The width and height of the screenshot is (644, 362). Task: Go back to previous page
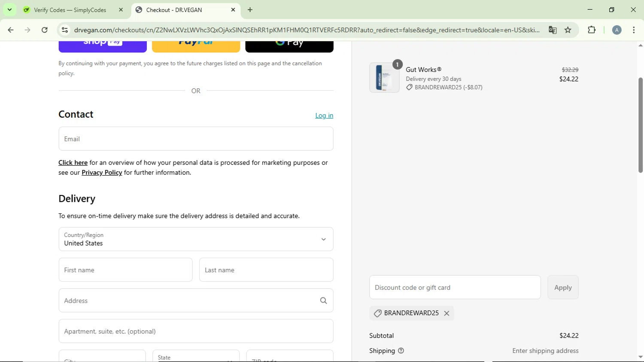[11, 30]
